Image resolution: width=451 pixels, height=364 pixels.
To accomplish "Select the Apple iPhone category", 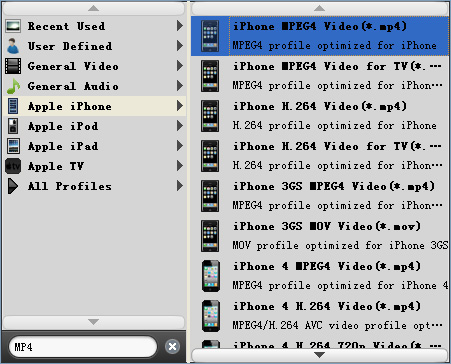I will (94, 106).
